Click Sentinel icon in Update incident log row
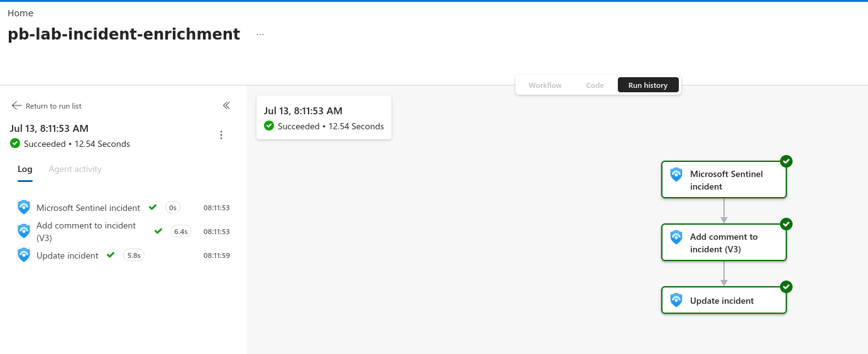 pyautogui.click(x=24, y=255)
